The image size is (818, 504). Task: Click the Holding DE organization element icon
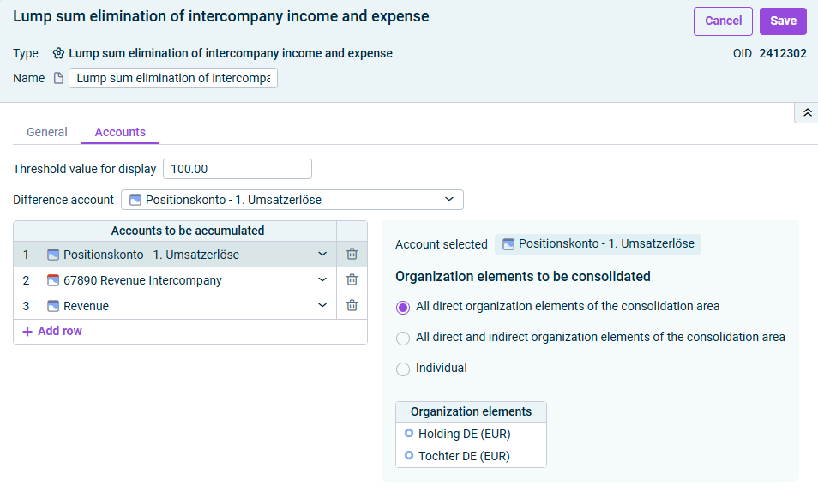[409, 433]
